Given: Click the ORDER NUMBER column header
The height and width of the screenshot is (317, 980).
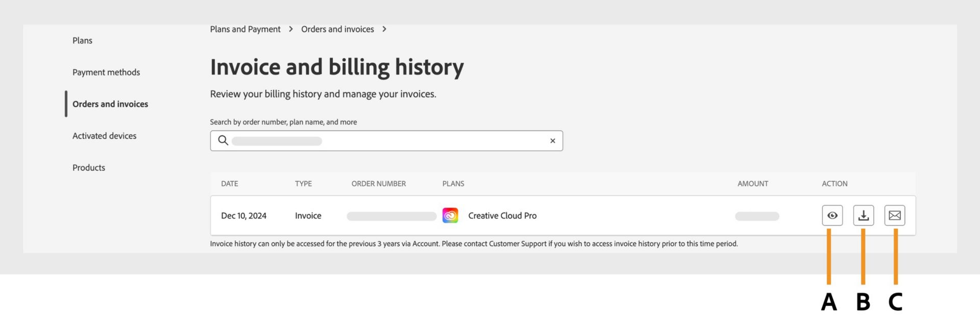Looking at the screenshot, I should 379,184.
